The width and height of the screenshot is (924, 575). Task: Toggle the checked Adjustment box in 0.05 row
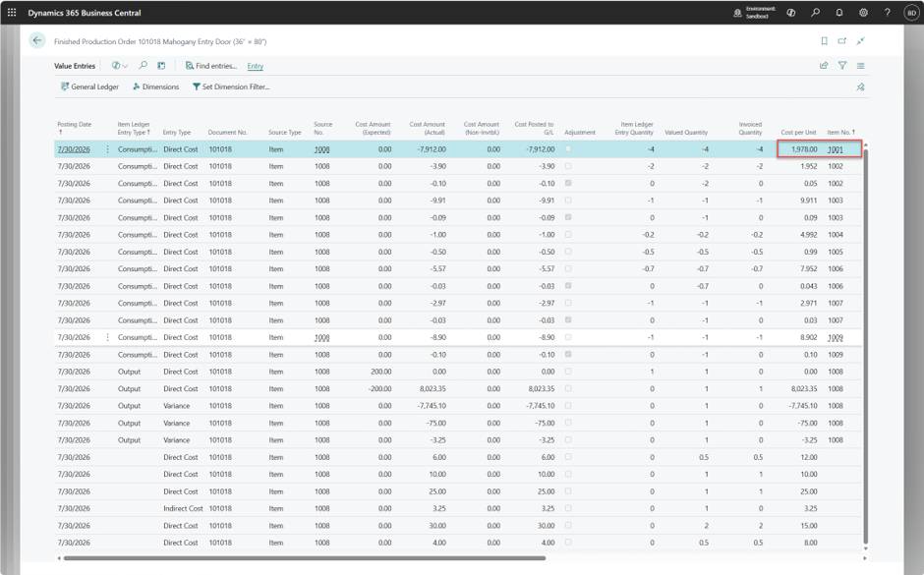pos(568,183)
